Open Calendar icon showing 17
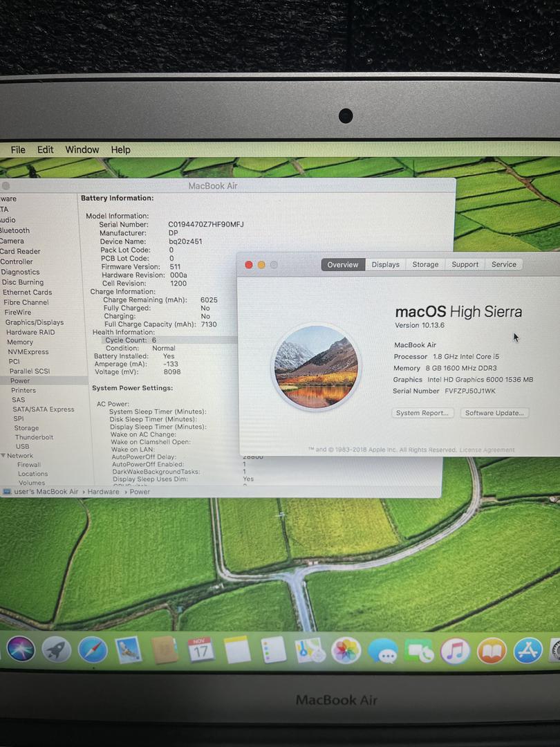Screen dimensions: 560x747 pos(200,649)
